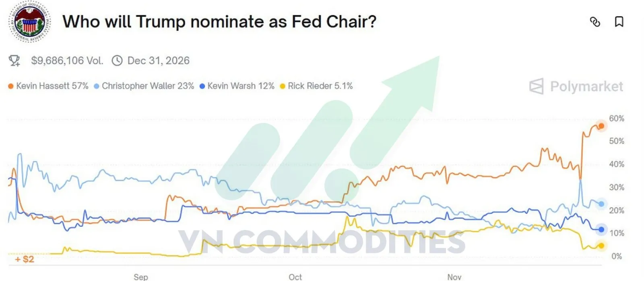Toggle the Kevin Hassett 57% series visibility
Image resolution: width=644 pixels, height=281 pixels.
tap(52, 86)
